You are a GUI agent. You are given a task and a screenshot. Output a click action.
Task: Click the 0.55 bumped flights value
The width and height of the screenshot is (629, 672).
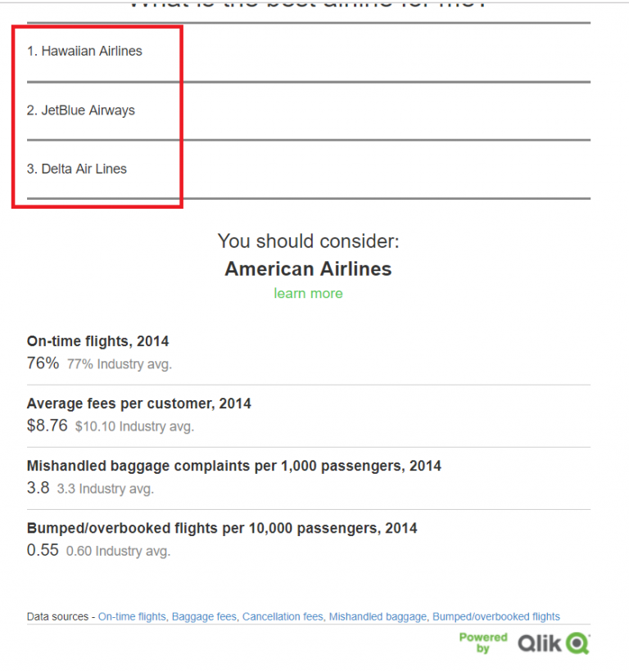coord(43,550)
